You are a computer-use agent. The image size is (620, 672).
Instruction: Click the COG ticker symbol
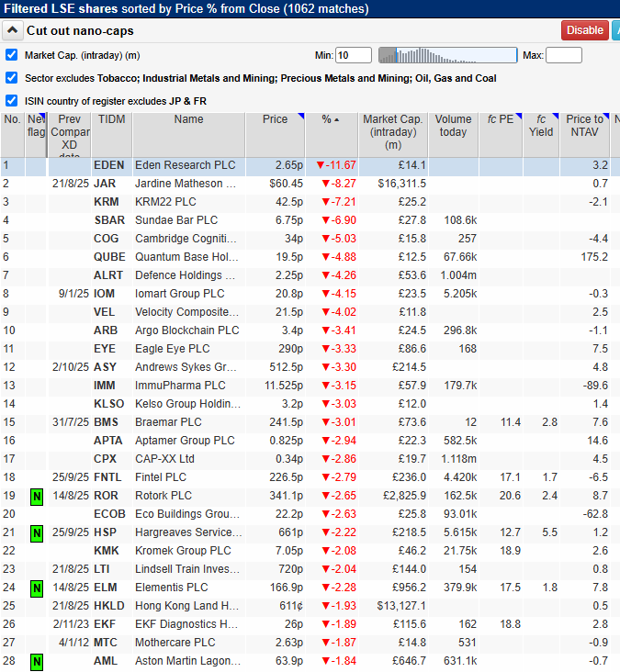(106, 239)
